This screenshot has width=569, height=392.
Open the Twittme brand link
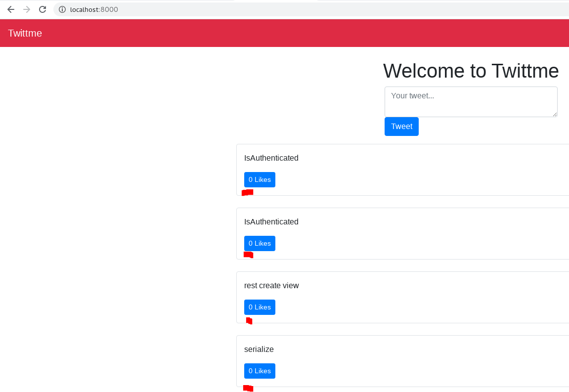25,33
